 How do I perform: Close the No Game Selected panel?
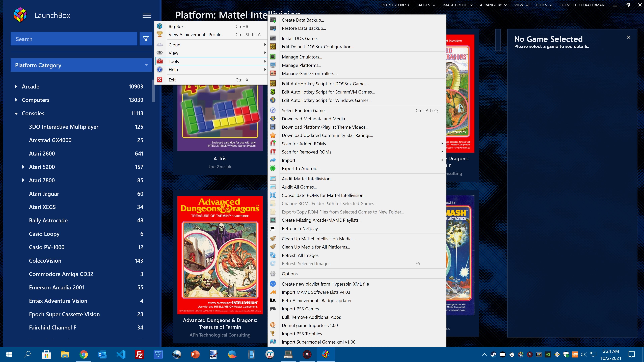[x=629, y=37]
